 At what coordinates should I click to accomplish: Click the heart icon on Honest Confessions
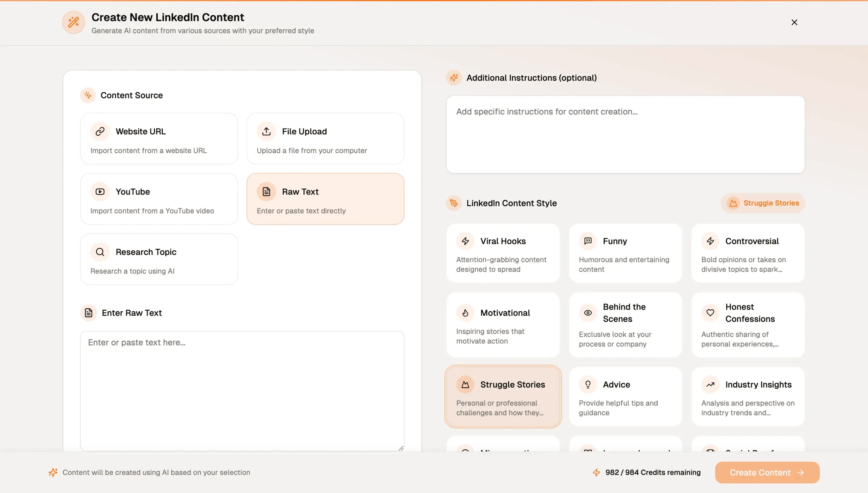click(x=711, y=313)
